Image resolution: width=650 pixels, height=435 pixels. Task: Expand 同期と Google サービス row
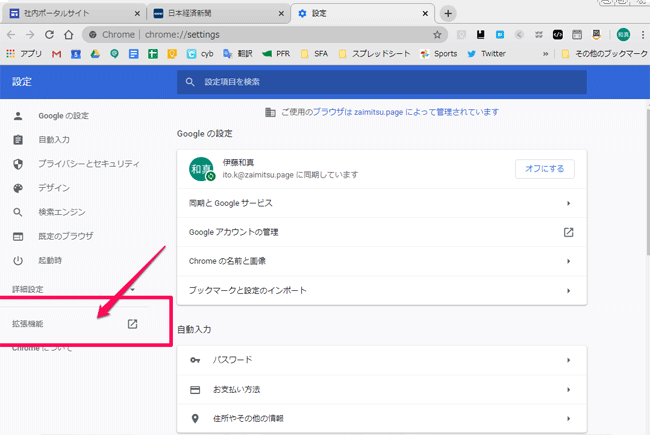coord(381,203)
